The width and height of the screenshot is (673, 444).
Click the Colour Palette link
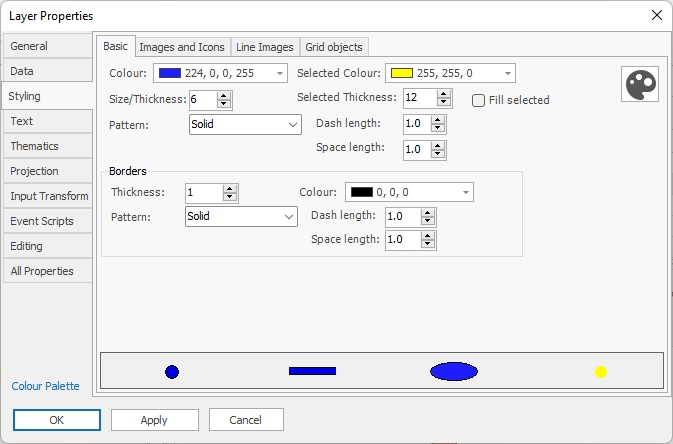[45, 386]
